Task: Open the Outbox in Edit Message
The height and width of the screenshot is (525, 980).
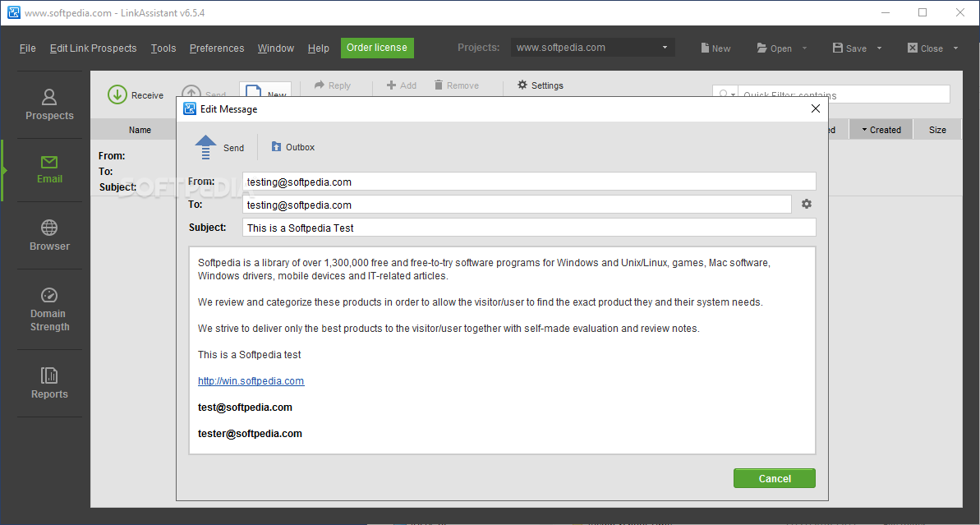Action: coord(293,147)
